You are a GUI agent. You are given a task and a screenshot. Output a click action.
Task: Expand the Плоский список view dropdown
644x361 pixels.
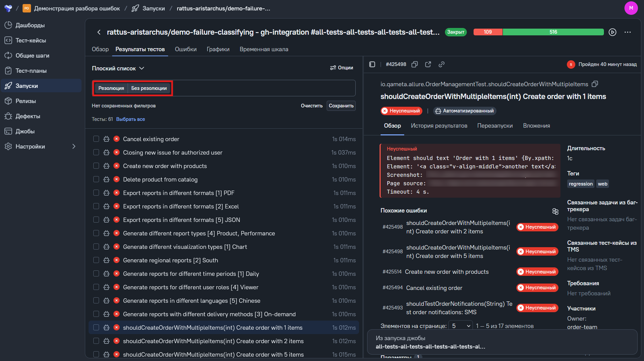118,68
